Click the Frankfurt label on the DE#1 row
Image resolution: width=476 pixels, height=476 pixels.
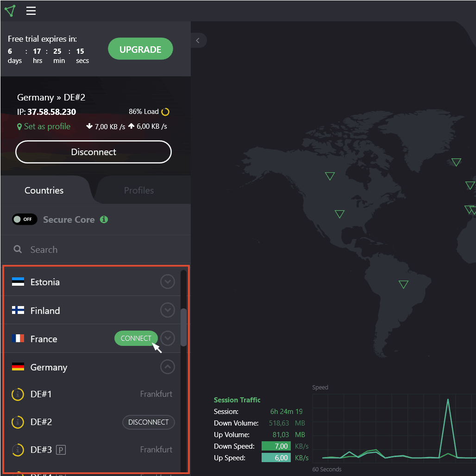tap(156, 394)
